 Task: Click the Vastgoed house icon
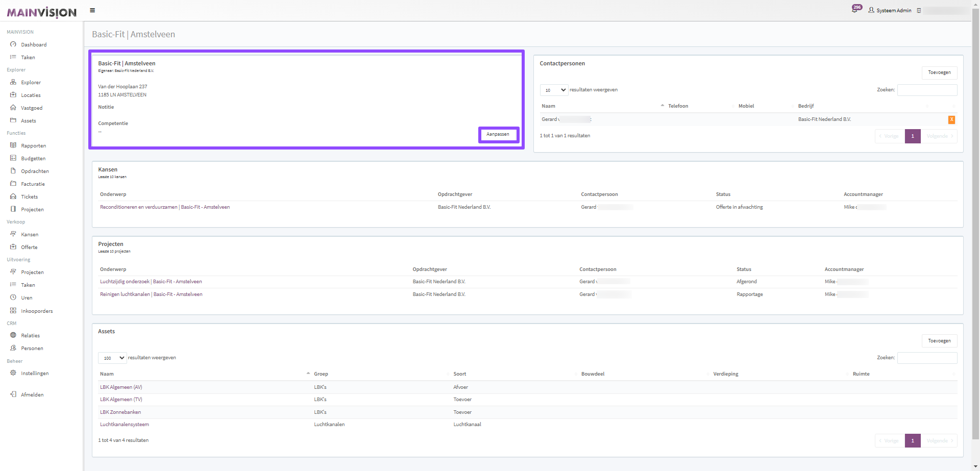click(x=13, y=108)
